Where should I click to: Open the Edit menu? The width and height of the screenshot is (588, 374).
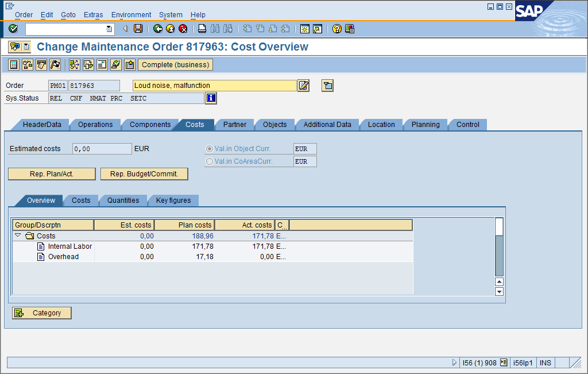point(47,15)
